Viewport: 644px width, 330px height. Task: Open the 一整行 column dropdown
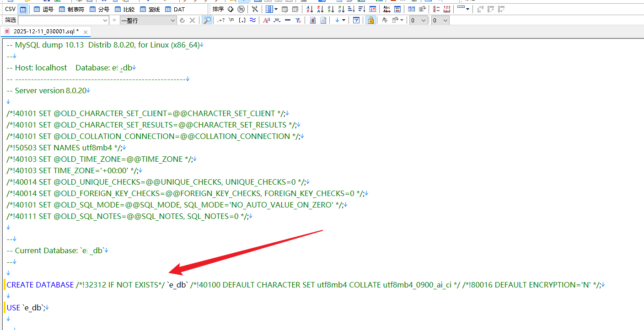click(x=173, y=20)
